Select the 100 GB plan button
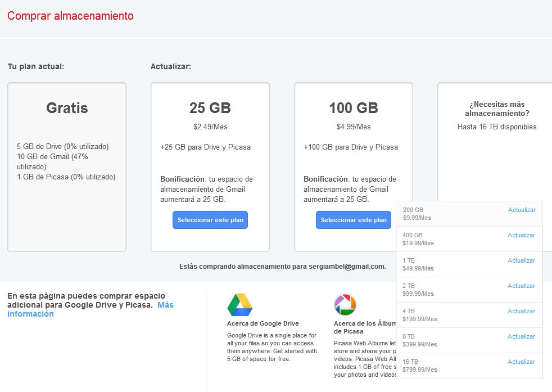The width and height of the screenshot is (552, 392). click(354, 220)
